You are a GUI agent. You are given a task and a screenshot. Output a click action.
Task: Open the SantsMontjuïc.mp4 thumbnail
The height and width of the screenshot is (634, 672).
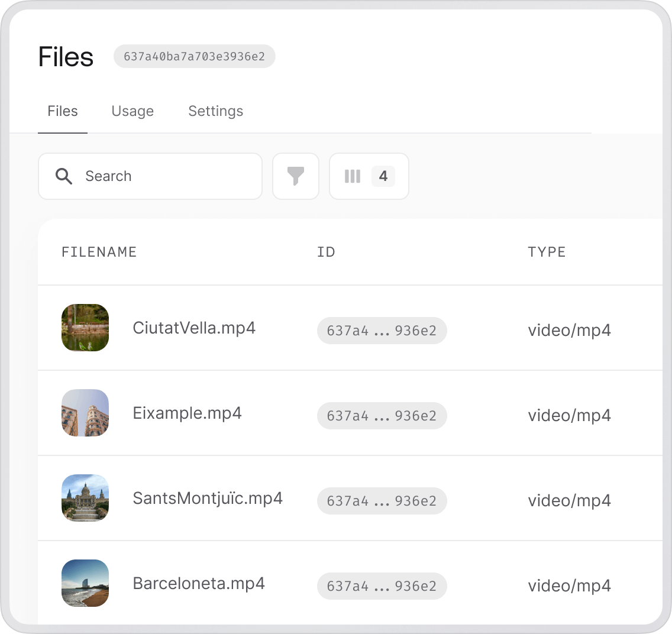(85, 498)
